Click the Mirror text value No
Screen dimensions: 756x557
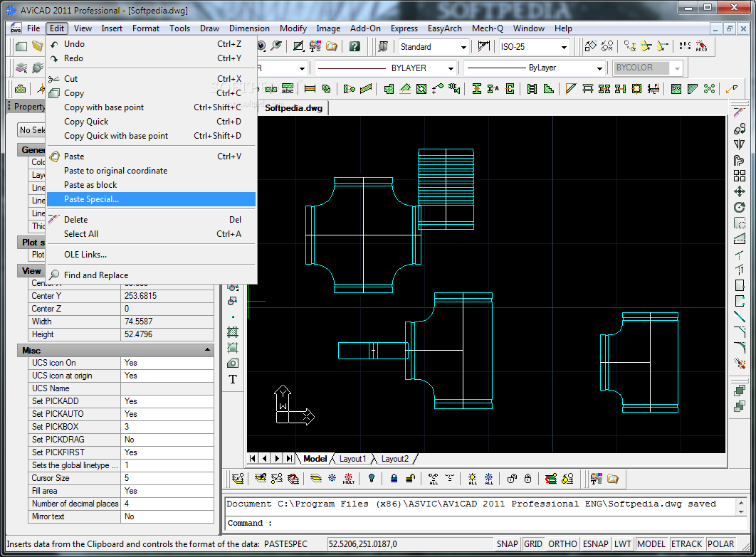167,516
